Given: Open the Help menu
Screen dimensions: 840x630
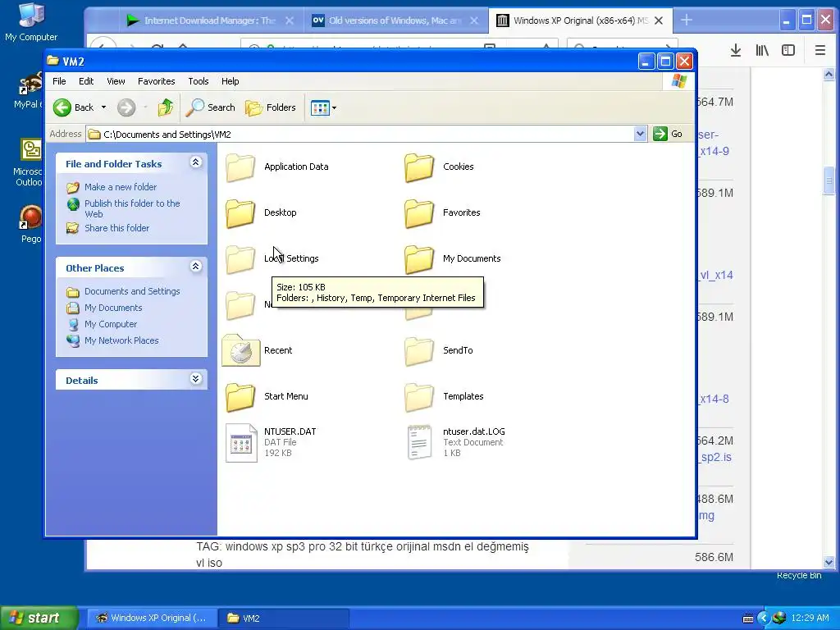Looking at the screenshot, I should (231, 81).
